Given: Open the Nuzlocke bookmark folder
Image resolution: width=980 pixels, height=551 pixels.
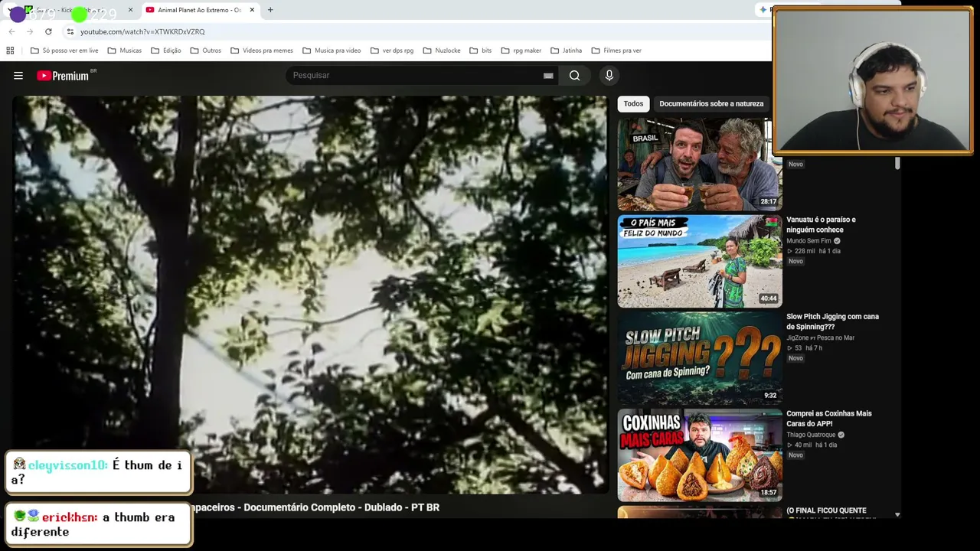Looking at the screenshot, I should click(441, 51).
